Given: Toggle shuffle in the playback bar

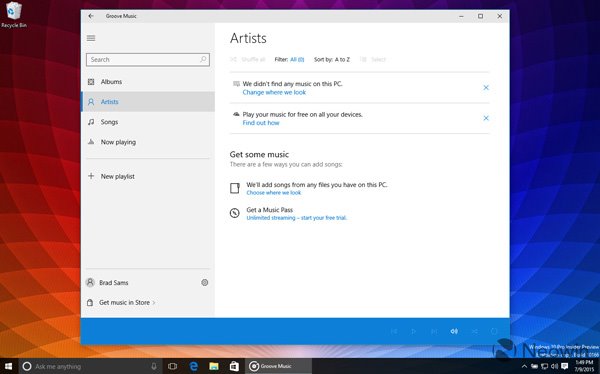Looking at the screenshot, I should (x=474, y=331).
